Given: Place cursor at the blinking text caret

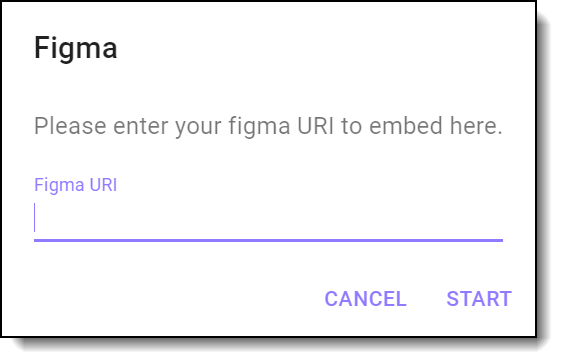Looking at the screenshot, I should tap(35, 218).
